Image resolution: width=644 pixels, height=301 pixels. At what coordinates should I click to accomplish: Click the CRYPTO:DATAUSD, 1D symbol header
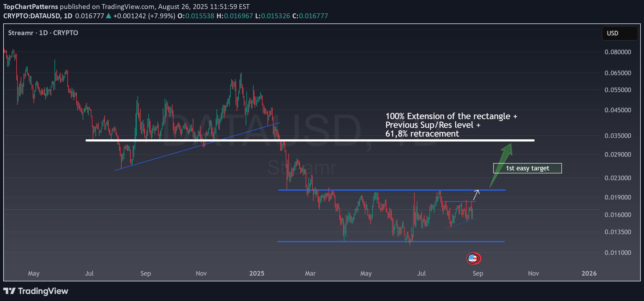tap(38, 16)
